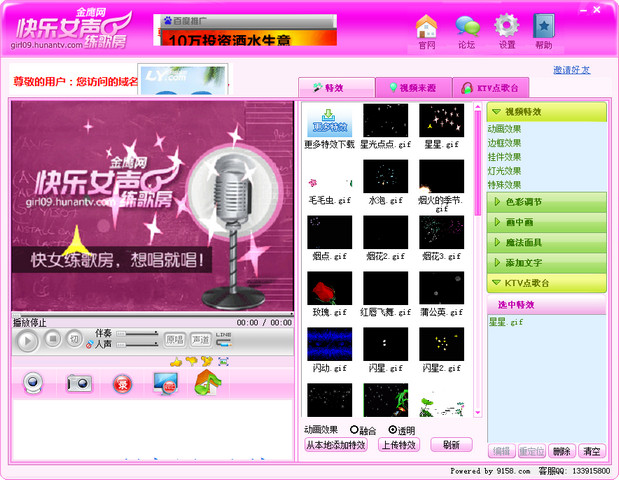Adjust the 伴奏 accompaniment volume slider
Image resolution: width=619 pixels, height=480 pixels.
coord(137,334)
